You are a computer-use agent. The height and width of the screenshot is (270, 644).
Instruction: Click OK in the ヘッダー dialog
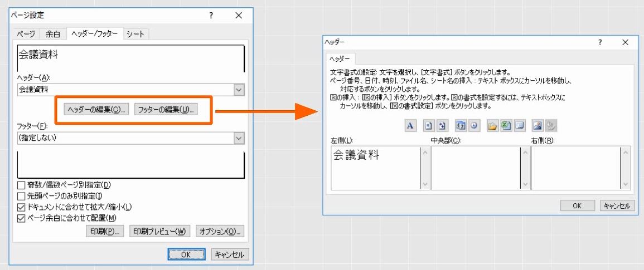(x=578, y=205)
